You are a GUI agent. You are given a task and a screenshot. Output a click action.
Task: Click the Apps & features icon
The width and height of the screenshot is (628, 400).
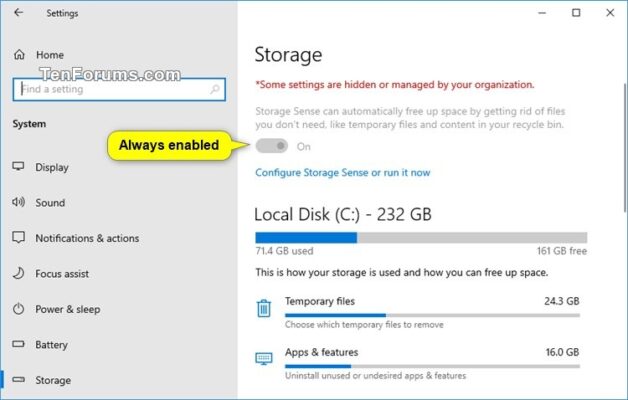coord(264,359)
